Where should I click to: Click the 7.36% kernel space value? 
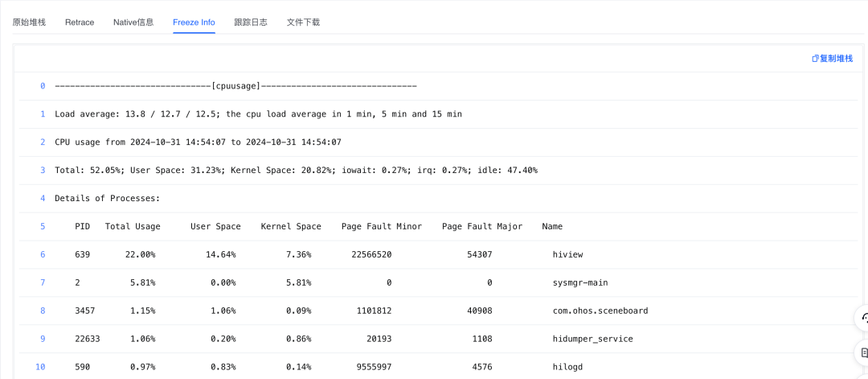point(299,254)
